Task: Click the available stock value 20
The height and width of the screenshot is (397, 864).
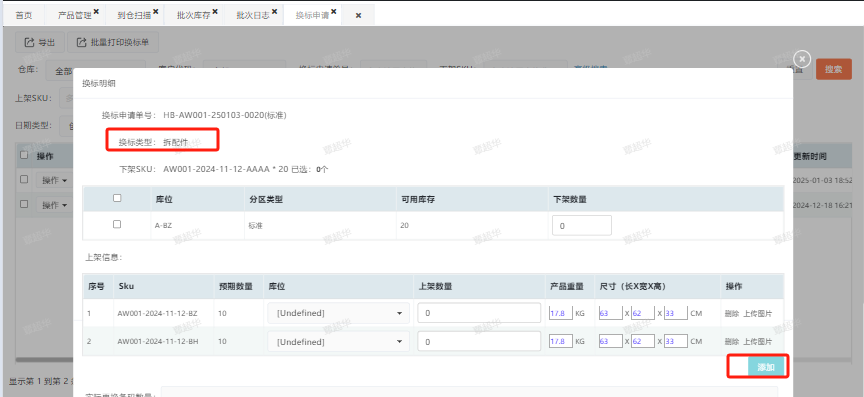Action: point(405,225)
